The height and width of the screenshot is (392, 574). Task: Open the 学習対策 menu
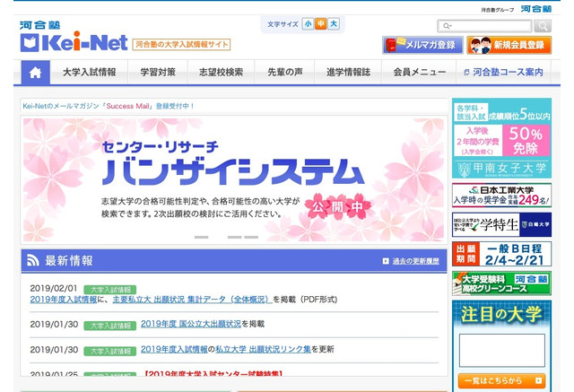coord(158,73)
